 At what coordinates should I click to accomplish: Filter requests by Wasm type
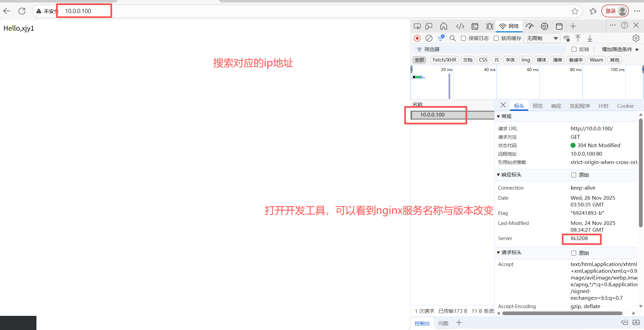[x=596, y=60]
